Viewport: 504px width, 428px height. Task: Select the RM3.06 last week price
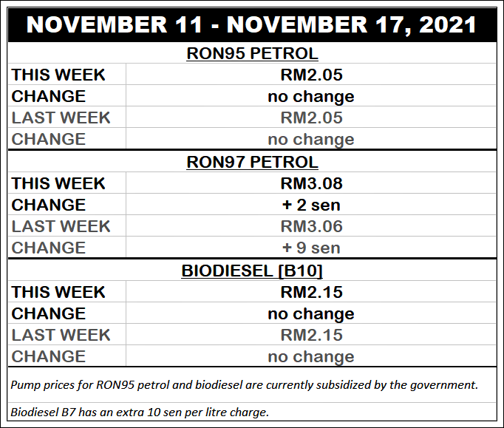311,227
